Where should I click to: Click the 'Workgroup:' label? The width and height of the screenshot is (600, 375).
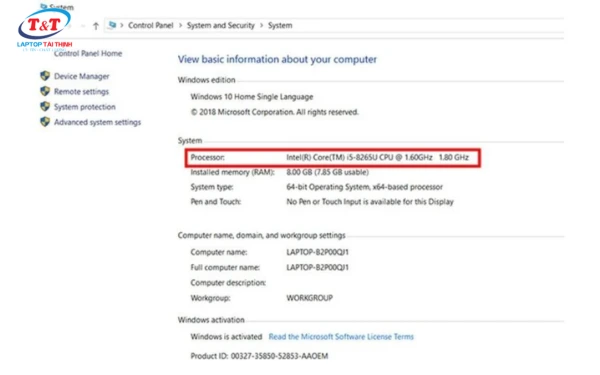[x=210, y=298]
